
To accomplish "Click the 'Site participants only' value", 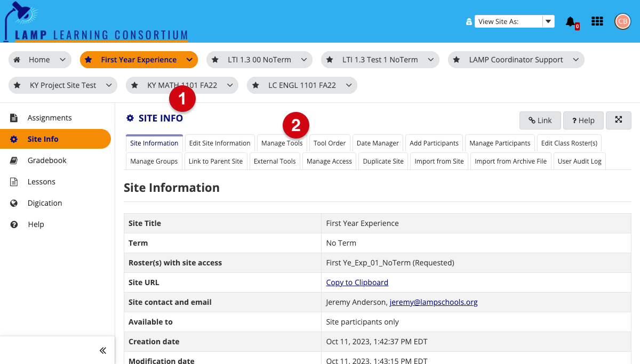I will point(363,322).
